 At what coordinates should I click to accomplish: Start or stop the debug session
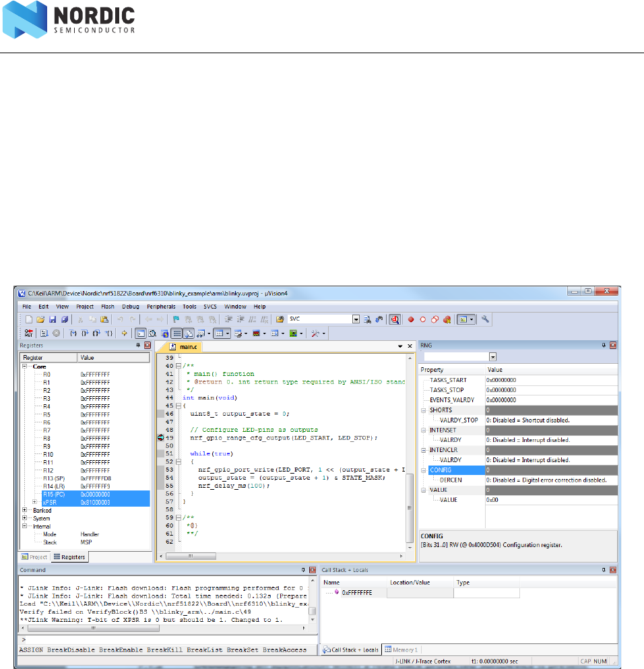[x=395, y=319]
